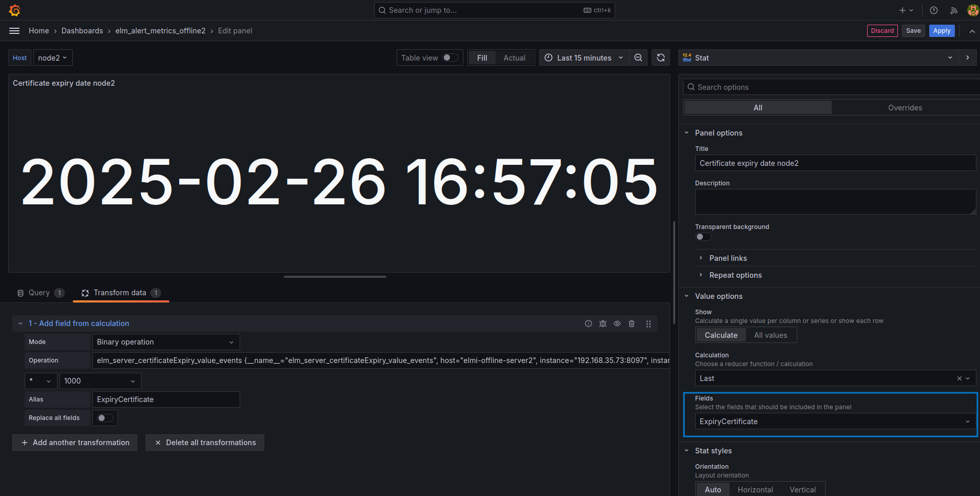This screenshot has width=980, height=496.
Task: Click the Save button
Action: click(913, 31)
